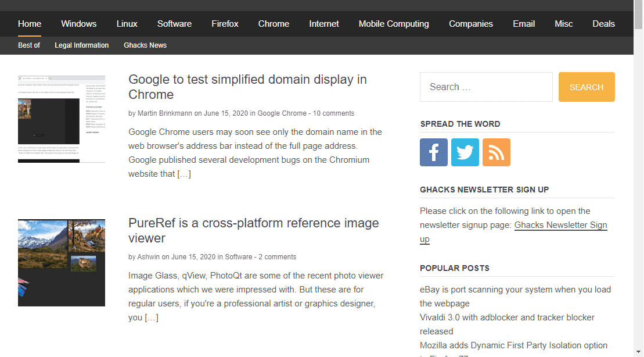Open Vivaldi 3.0 adblocker popular post
The height and width of the screenshot is (357, 644).
pyautogui.click(x=507, y=324)
